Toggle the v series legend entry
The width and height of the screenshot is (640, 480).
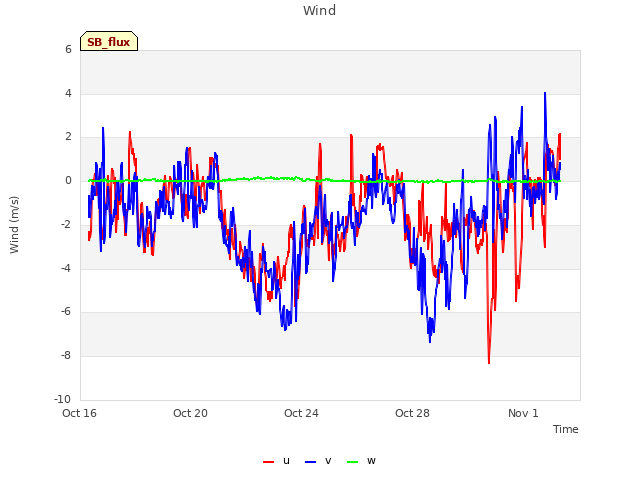(x=318, y=461)
